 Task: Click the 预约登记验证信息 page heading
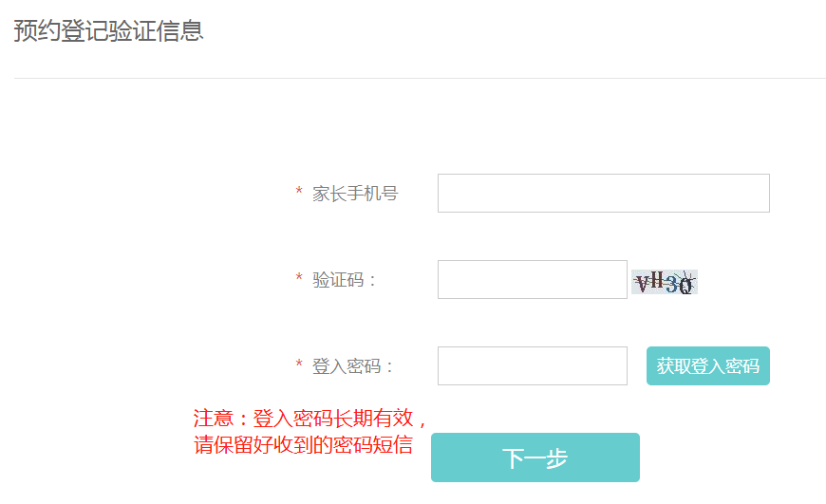(x=108, y=30)
